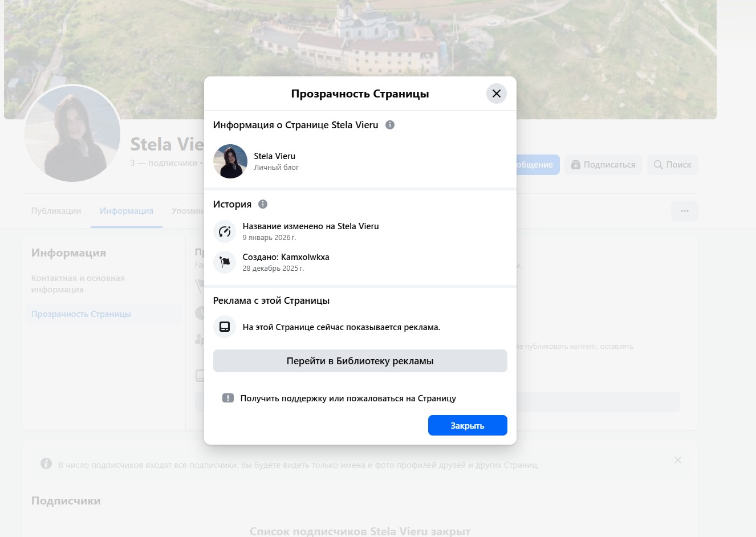Open the three-dots more options menu
The image size is (756, 537).
pyautogui.click(x=684, y=211)
